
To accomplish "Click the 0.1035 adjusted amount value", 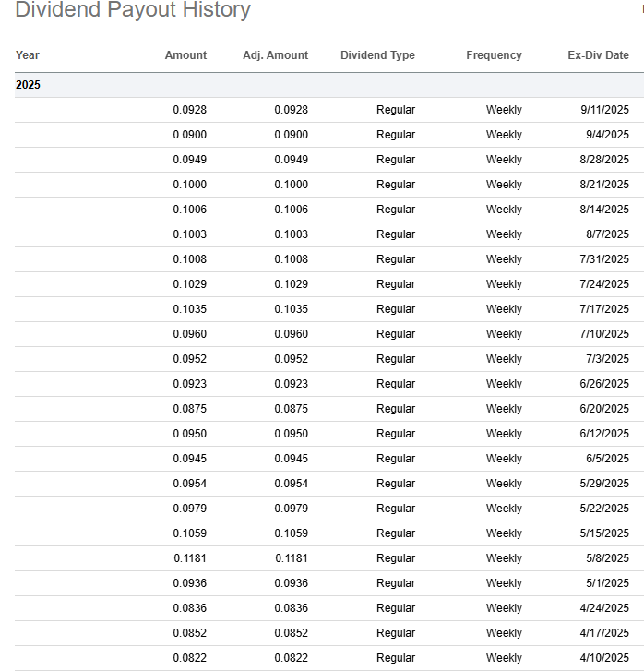I will (x=292, y=309).
